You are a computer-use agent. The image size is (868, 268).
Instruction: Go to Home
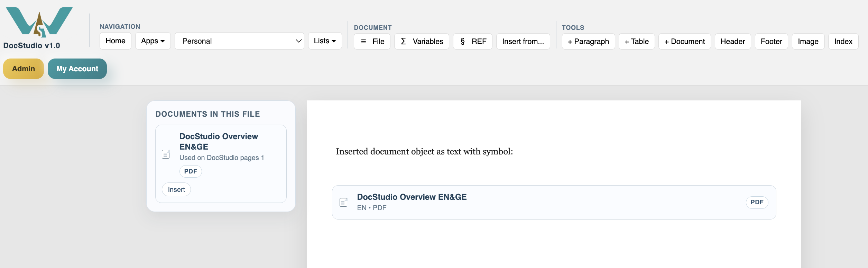[116, 41]
